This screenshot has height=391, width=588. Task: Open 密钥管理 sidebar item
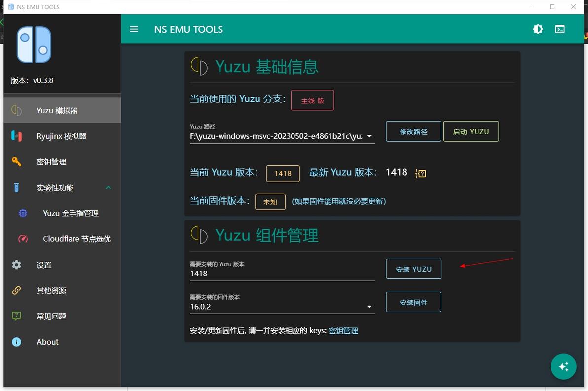[62, 162]
